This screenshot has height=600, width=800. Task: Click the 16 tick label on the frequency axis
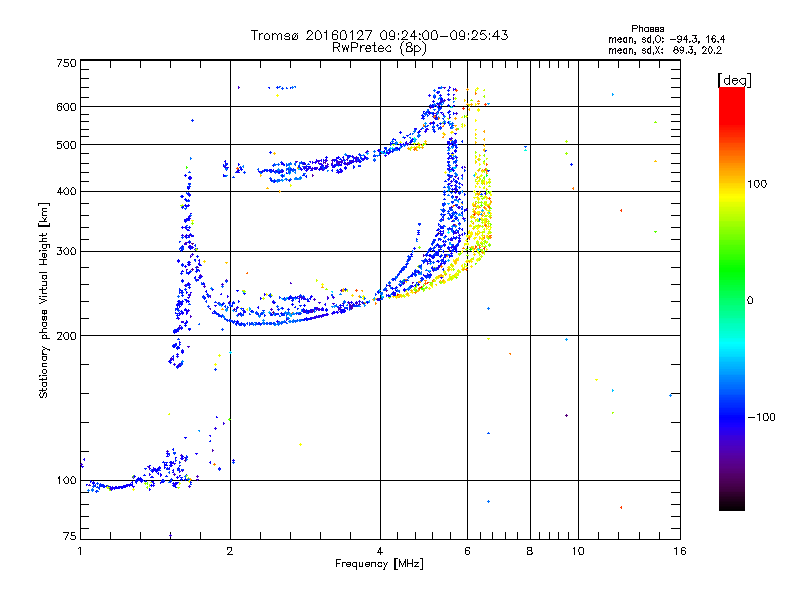point(679,551)
